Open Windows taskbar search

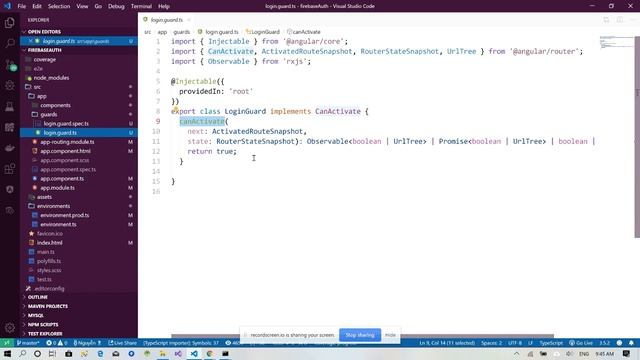point(22,353)
